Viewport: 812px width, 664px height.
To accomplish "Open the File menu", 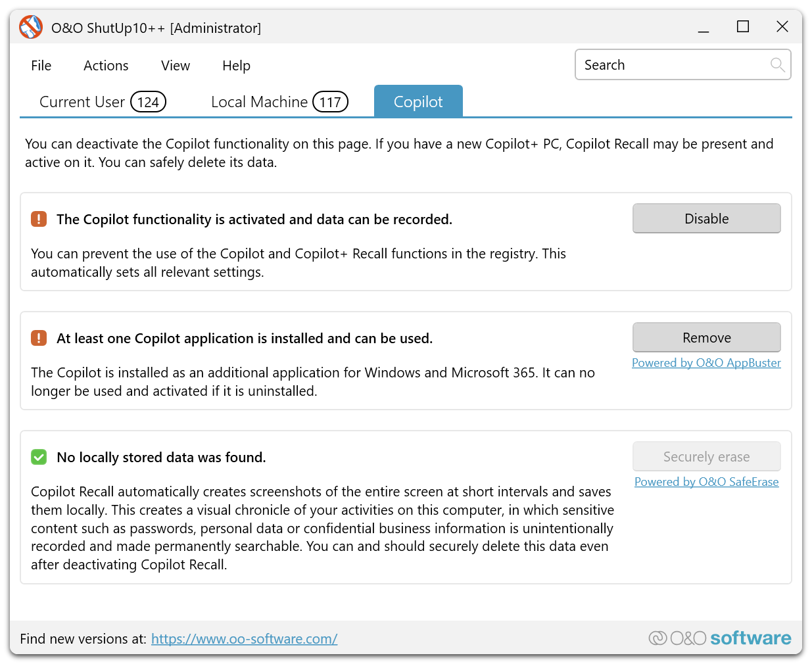I will [x=41, y=66].
